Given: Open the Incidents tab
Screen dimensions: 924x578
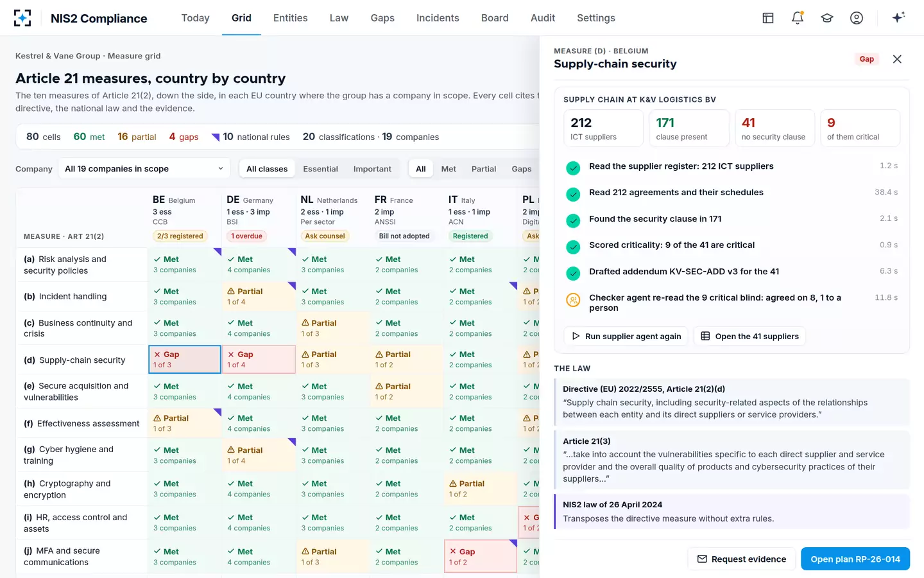Looking at the screenshot, I should pyautogui.click(x=438, y=18).
